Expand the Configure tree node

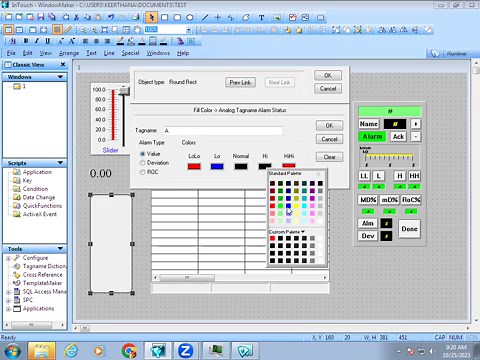(8, 258)
